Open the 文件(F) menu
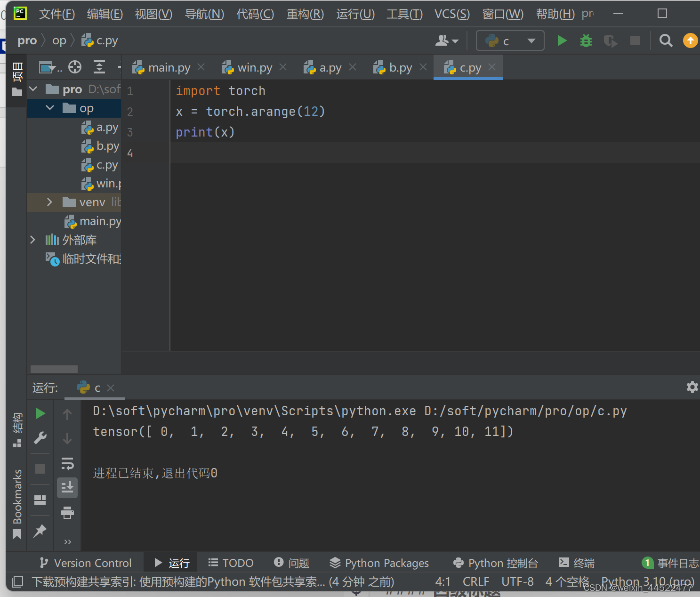Image resolution: width=700 pixels, height=597 pixels. [x=57, y=14]
